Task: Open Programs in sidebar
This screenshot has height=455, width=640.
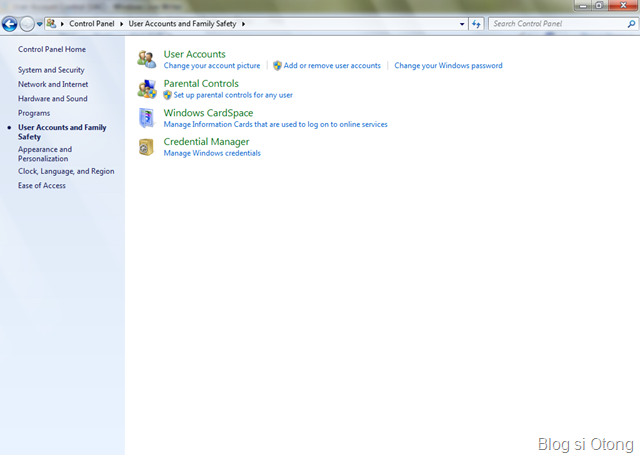Action: pos(34,113)
